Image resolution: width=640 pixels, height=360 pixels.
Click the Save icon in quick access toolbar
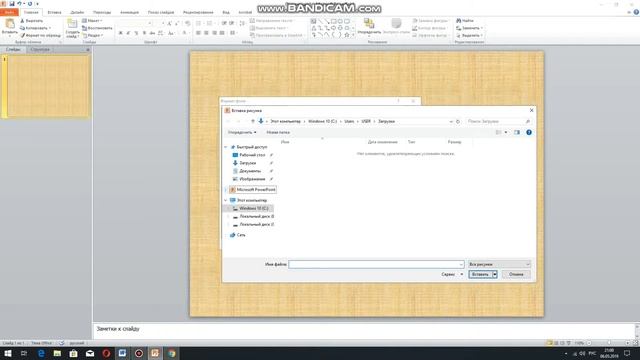pos(12,4)
